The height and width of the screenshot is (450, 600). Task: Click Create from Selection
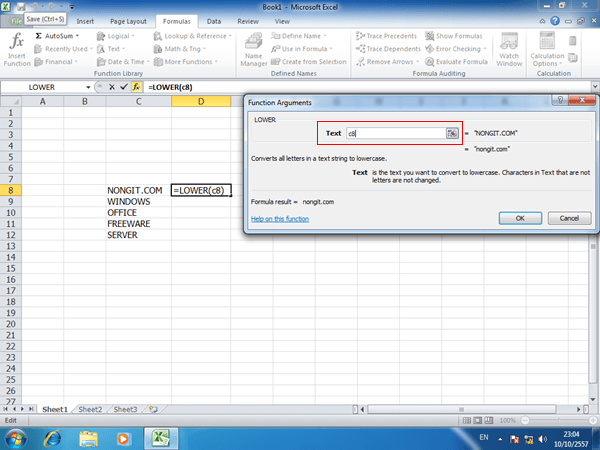coord(308,62)
